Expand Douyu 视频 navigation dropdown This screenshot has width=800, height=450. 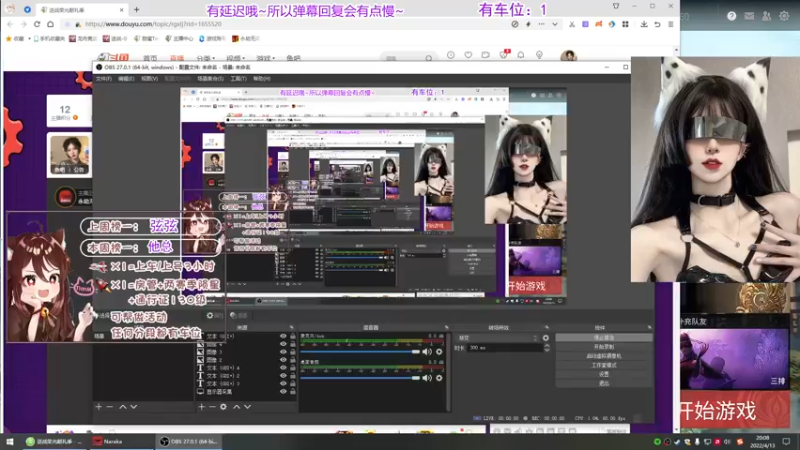235,58
